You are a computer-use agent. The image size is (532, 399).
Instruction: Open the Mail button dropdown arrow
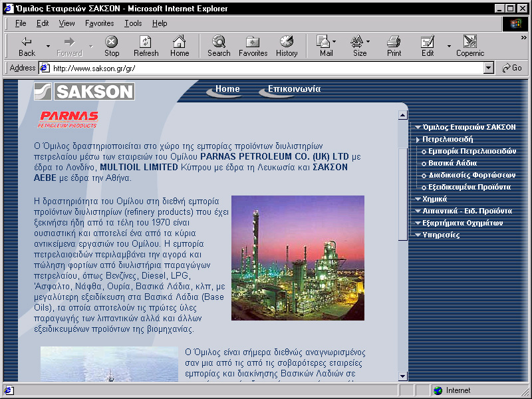tap(334, 42)
